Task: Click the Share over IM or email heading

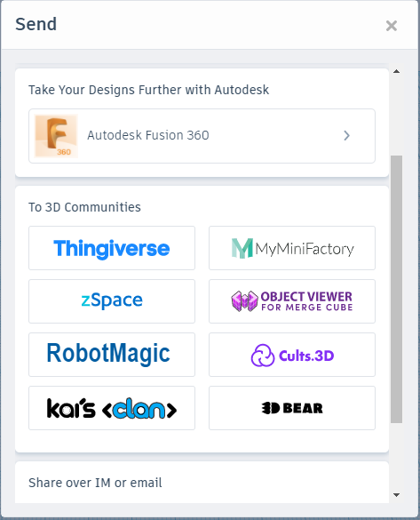Action: point(95,483)
